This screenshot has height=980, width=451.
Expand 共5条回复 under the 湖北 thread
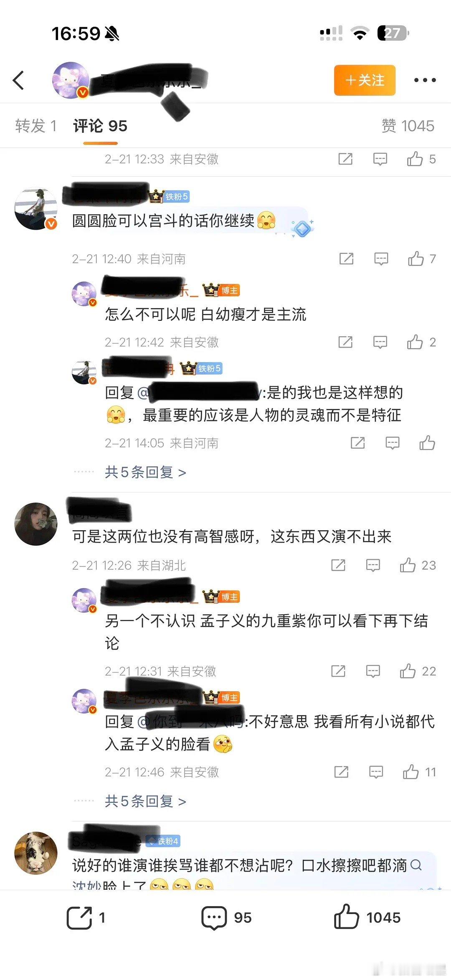[146, 801]
